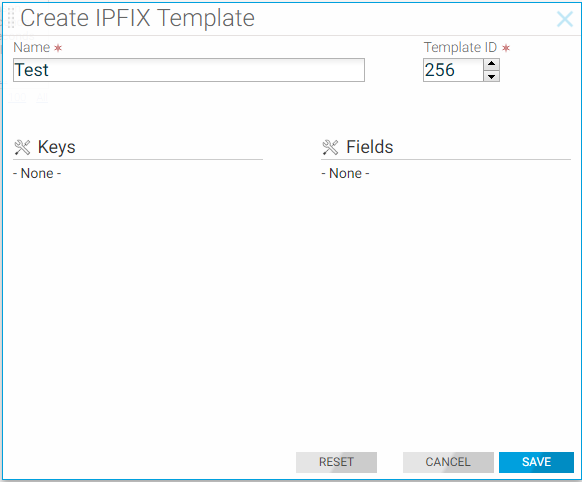This screenshot has width=582, height=482.
Task: Save the IPFIX template
Action: (536, 462)
